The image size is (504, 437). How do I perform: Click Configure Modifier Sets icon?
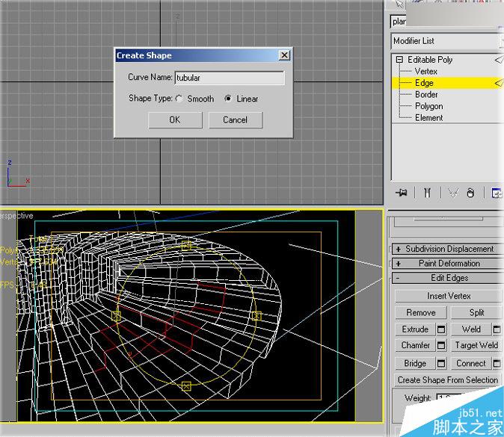click(x=497, y=193)
